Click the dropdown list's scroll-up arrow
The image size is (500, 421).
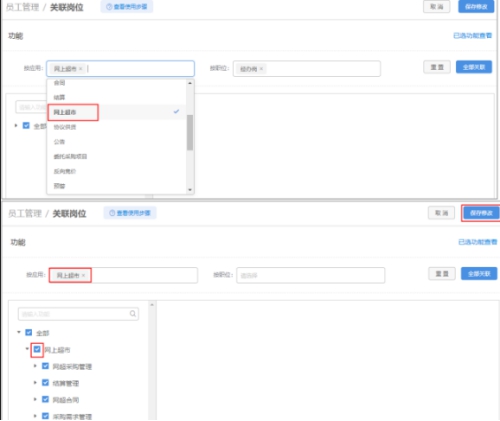pos(190,83)
